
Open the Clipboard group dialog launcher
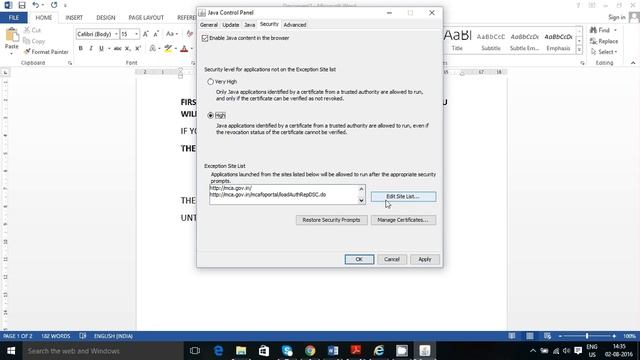tap(70, 63)
